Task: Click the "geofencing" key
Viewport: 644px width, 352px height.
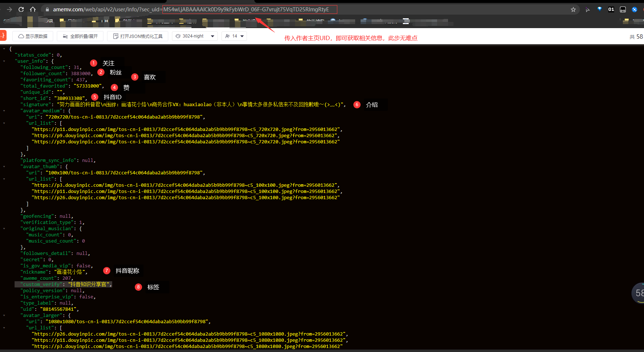Action: pos(37,216)
